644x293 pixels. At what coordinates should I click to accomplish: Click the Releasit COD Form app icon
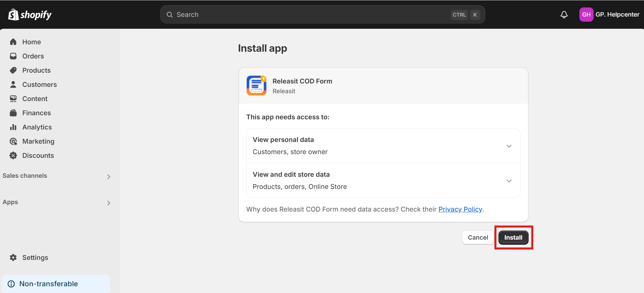tap(257, 86)
